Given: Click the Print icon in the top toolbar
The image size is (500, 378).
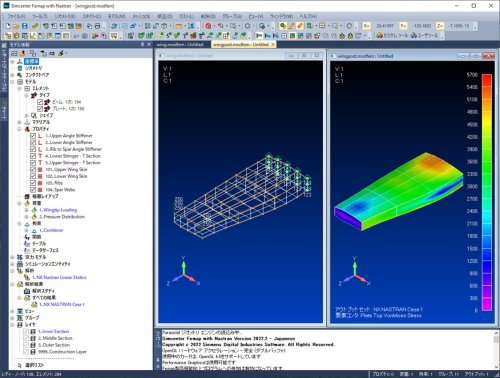Looking at the screenshot, I should pos(98,26).
